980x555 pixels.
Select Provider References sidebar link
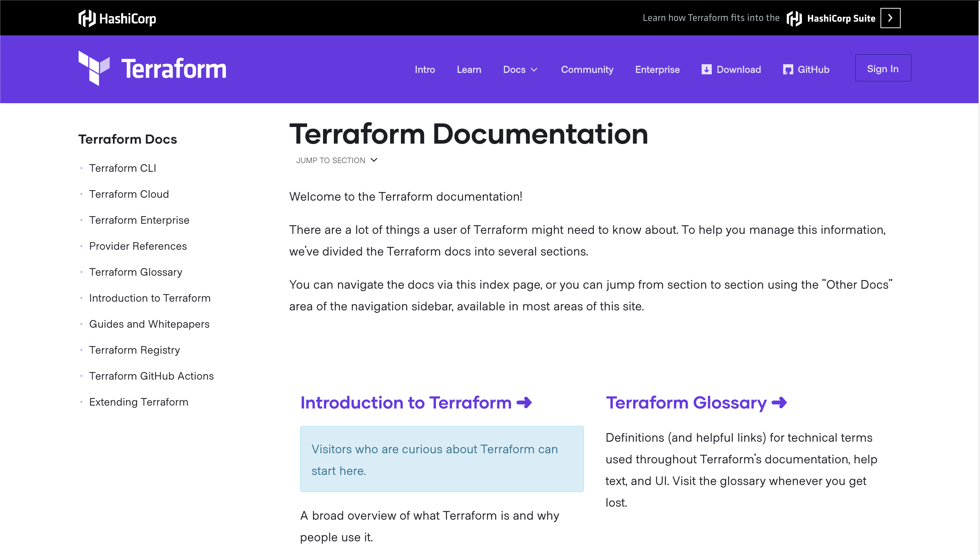(x=138, y=246)
